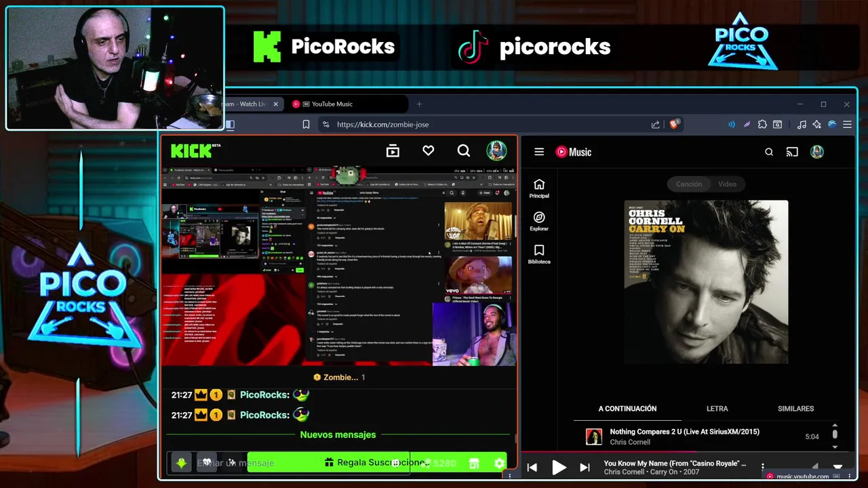Open Kick chat settings gear
868x488 pixels.
tap(499, 463)
